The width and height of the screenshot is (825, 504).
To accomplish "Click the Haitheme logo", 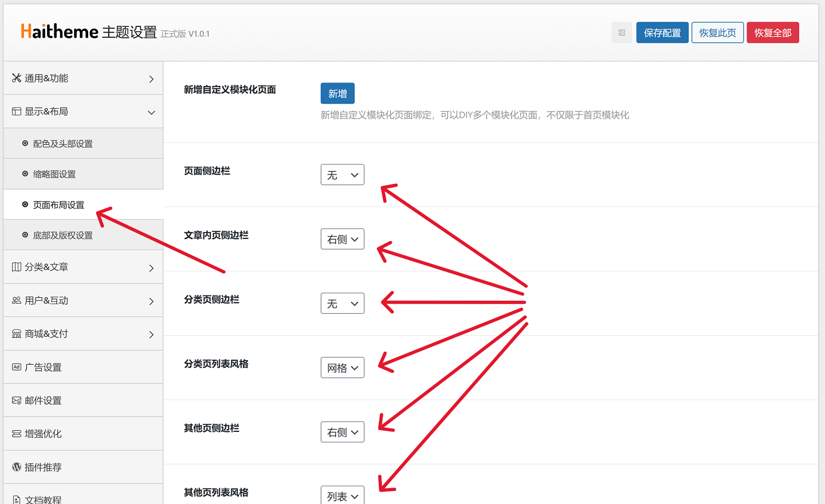I will point(60,31).
